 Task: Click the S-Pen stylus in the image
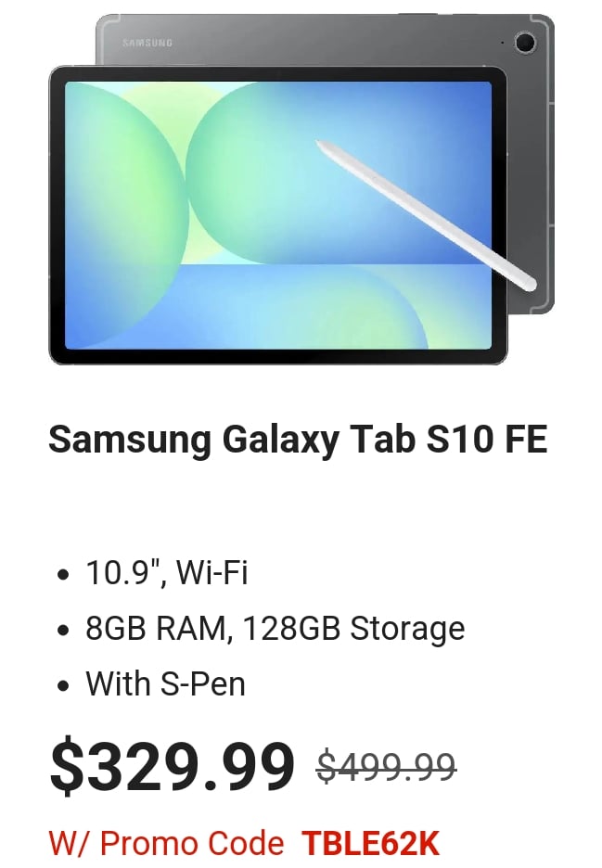click(426, 215)
